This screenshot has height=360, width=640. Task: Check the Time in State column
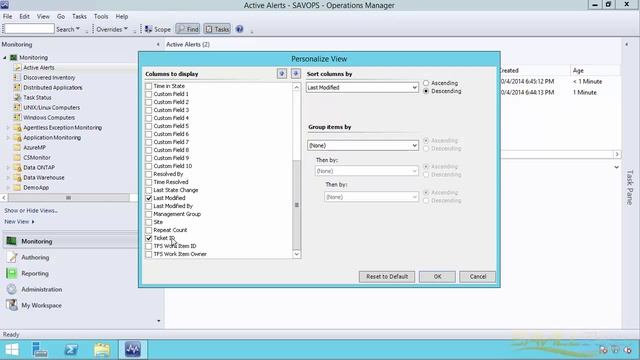click(149, 86)
